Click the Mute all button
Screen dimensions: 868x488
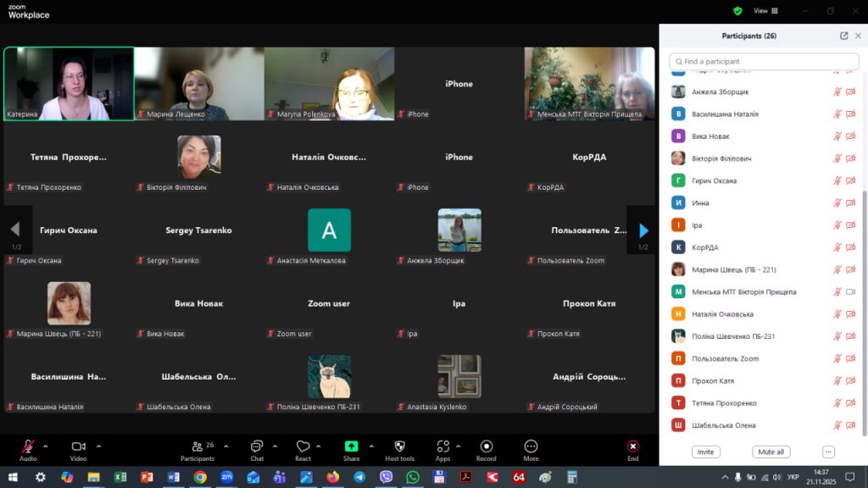771,452
